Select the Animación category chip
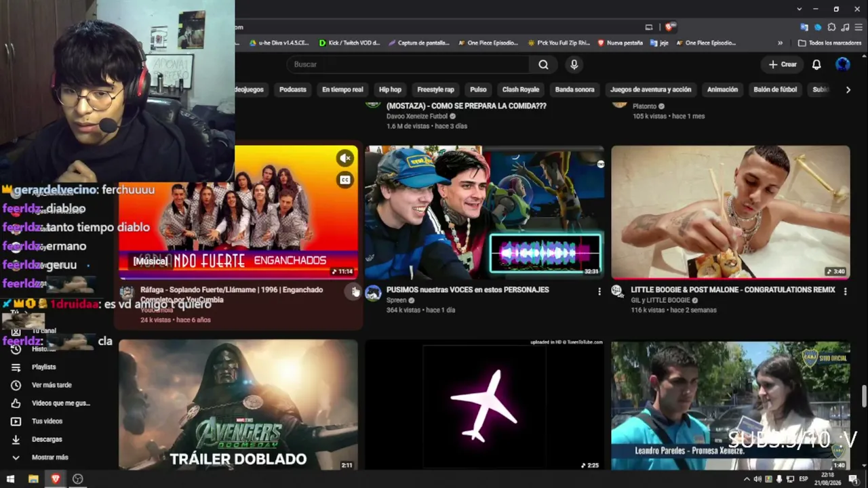This screenshot has width=868, height=488. pos(722,89)
